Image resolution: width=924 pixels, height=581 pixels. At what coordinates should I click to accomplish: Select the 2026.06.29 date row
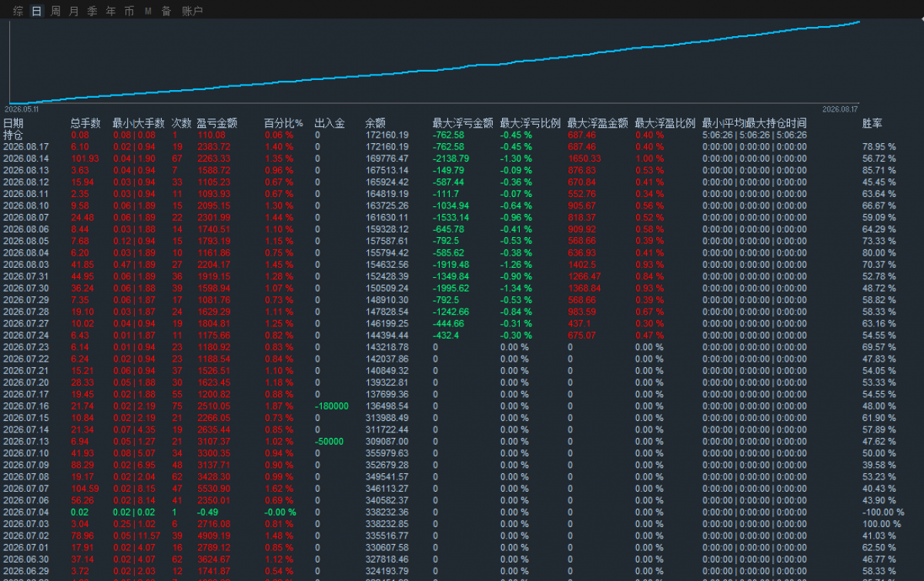pyautogui.click(x=25, y=571)
